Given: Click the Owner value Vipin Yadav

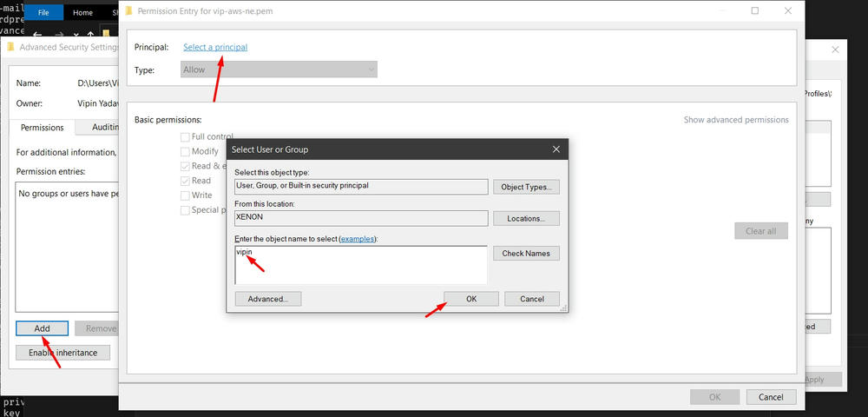Looking at the screenshot, I should pos(99,103).
